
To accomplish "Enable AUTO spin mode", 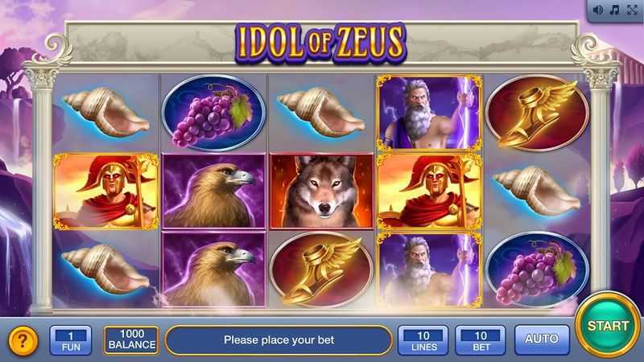I will [x=542, y=339].
